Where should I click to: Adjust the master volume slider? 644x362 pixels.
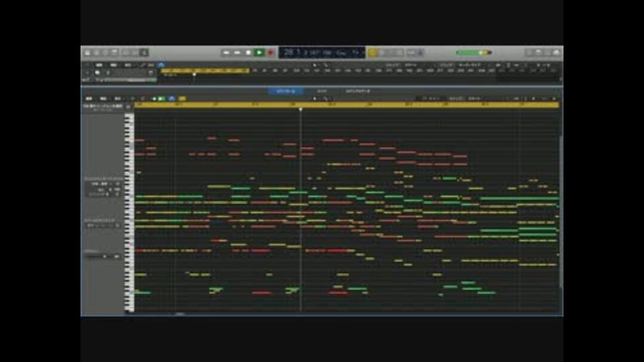[474, 52]
